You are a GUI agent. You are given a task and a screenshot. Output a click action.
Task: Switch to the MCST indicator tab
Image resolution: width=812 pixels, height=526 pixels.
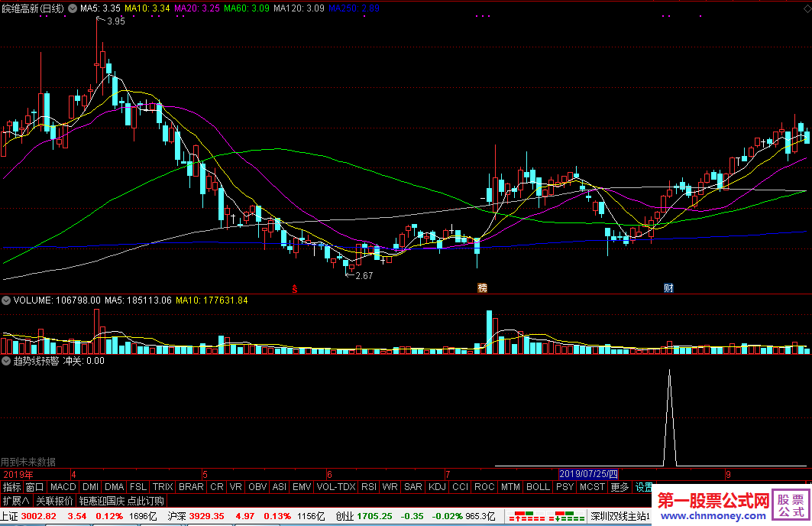tap(593, 487)
